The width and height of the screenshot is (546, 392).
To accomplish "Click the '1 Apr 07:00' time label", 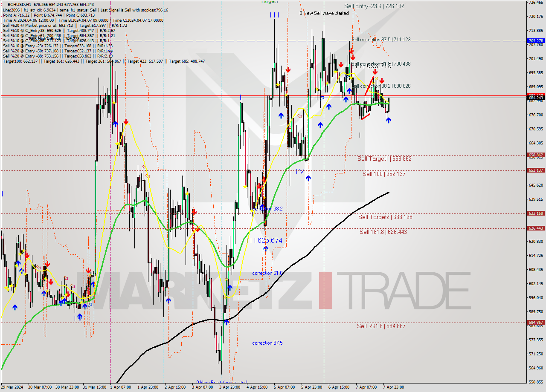I will [121, 387].
